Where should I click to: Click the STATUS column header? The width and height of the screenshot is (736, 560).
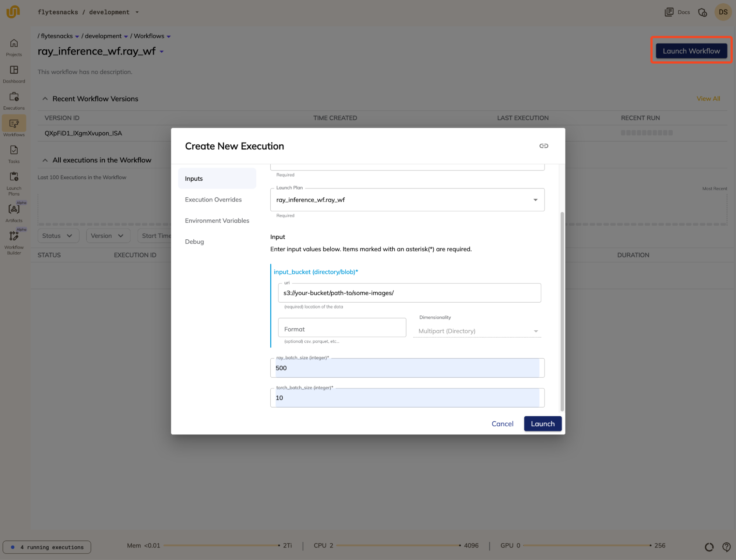(x=49, y=255)
